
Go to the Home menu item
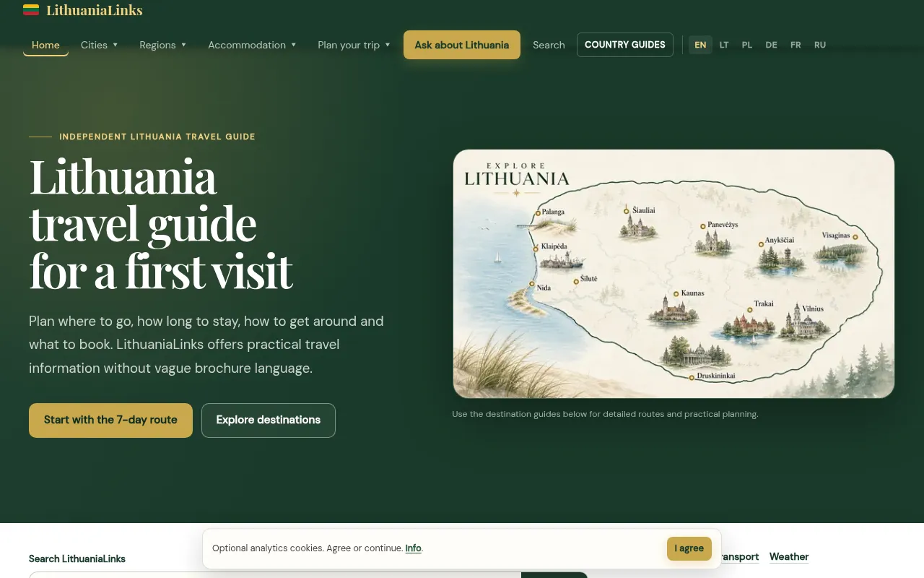point(45,45)
